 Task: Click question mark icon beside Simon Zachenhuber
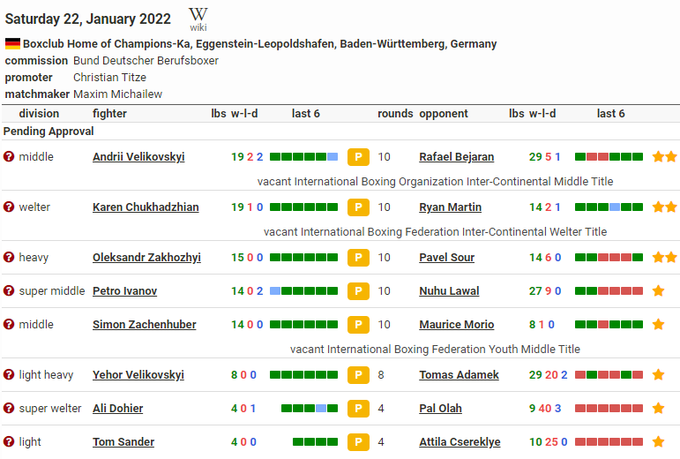click(9, 325)
